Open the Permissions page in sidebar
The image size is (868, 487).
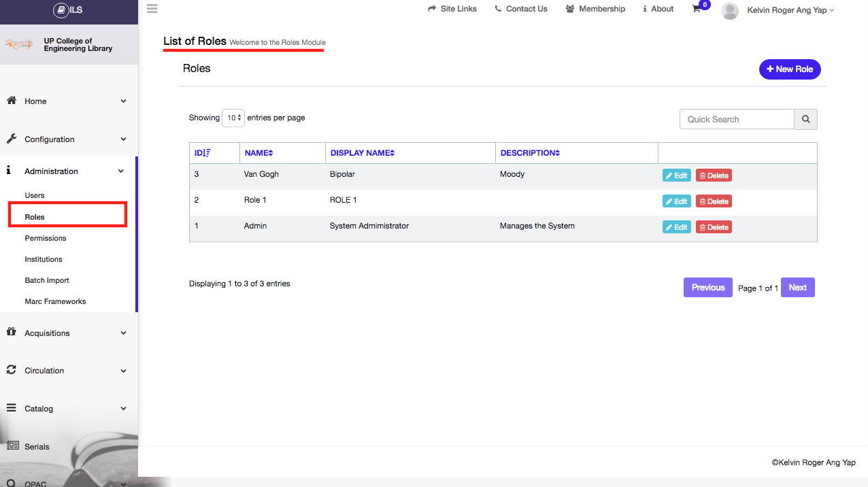tap(46, 238)
